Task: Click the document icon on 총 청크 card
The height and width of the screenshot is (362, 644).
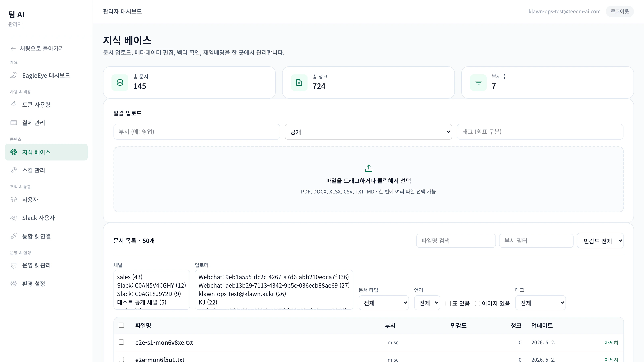Action: pos(299,82)
